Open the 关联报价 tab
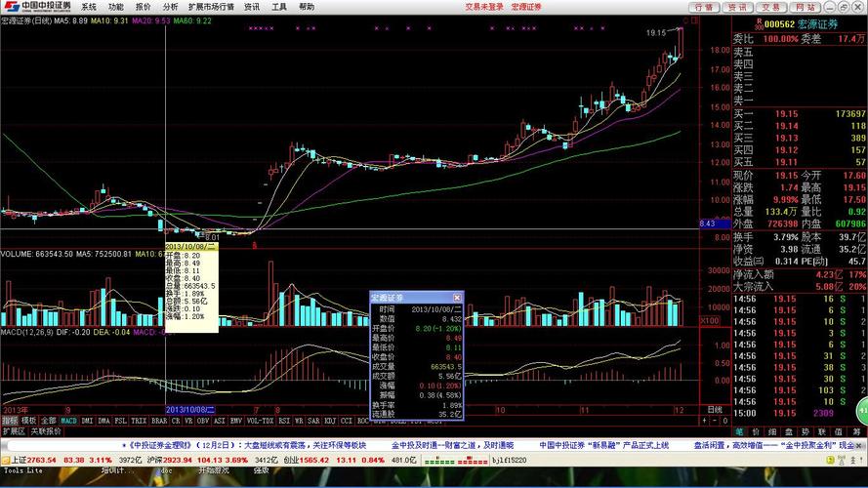The image size is (868, 488). (x=45, y=431)
